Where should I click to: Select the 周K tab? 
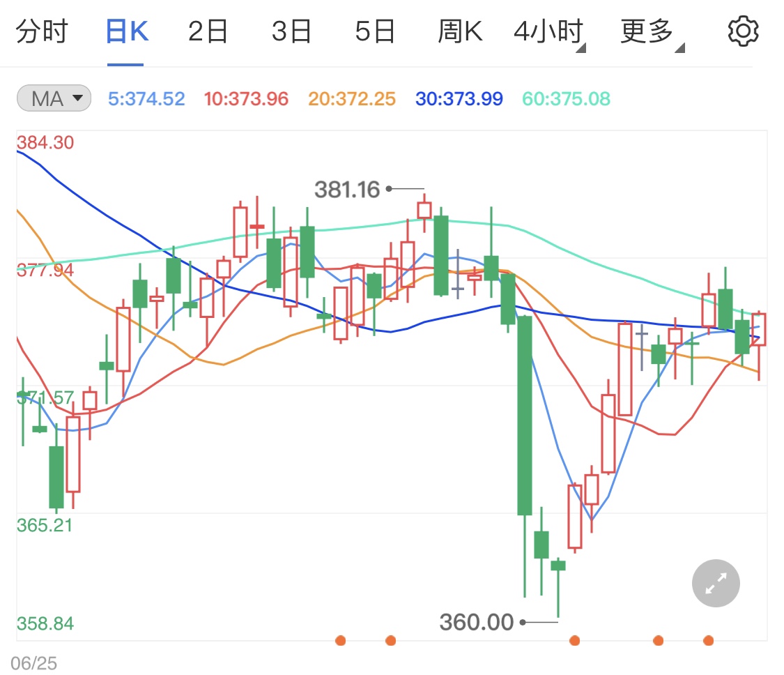point(460,31)
